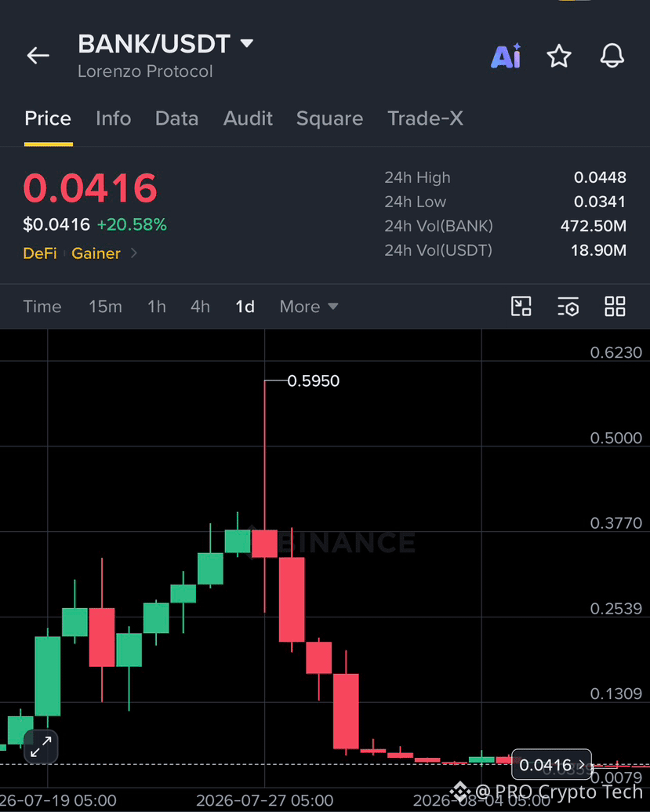Click the 24h High value 0.0448

(x=601, y=177)
